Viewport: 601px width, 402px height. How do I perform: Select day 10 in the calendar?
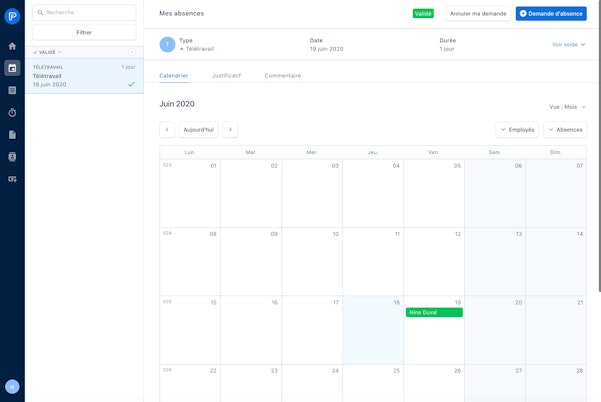[x=312, y=261]
